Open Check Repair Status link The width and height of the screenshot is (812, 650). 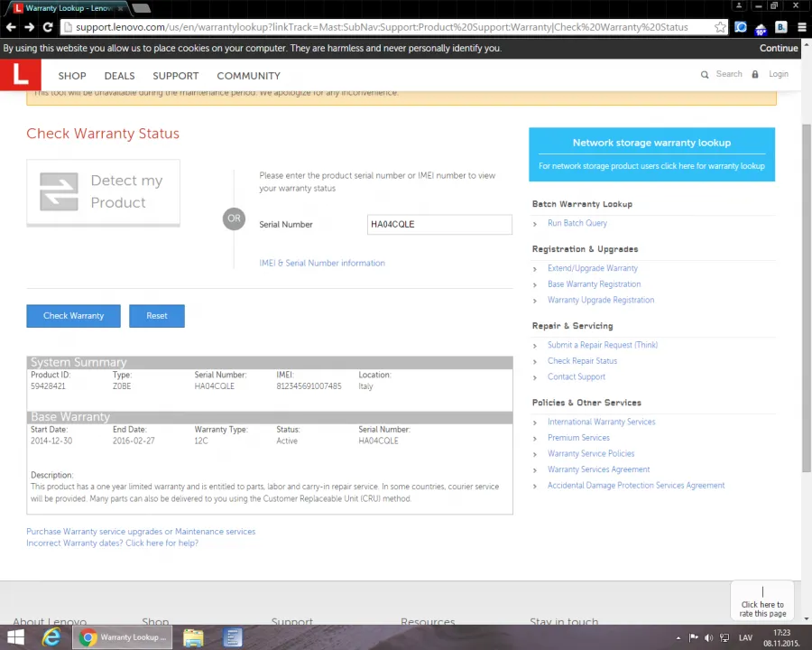(582, 361)
